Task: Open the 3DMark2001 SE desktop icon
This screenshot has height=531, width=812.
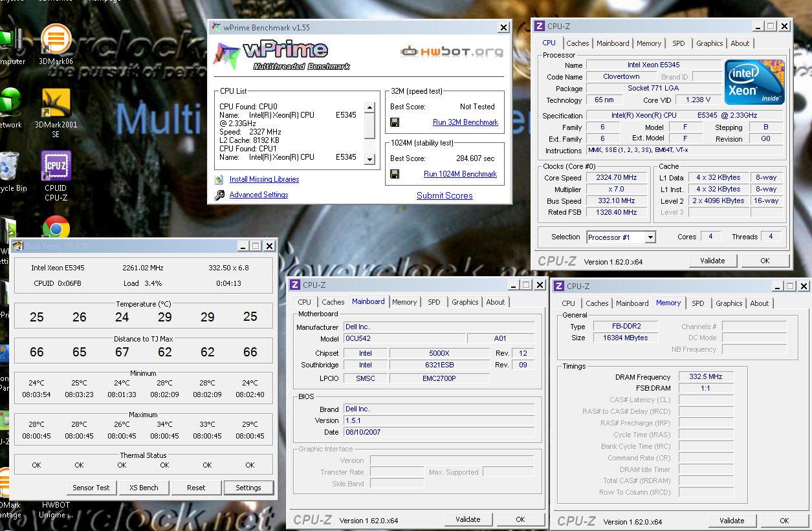Action: click(x=56, y=113)
